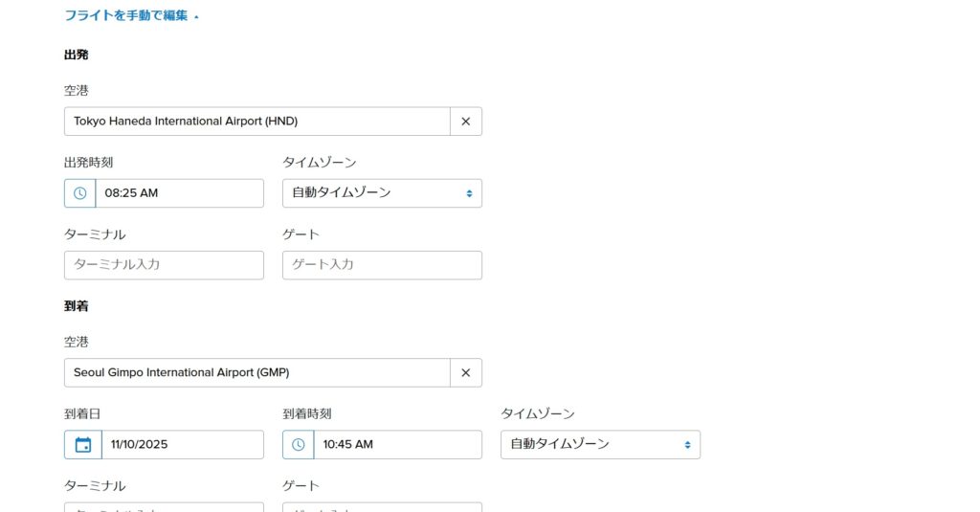Collapse the フライトを手動で編集 link
Viewport: 980px width, 512px height.
click(x=125, y=16)
